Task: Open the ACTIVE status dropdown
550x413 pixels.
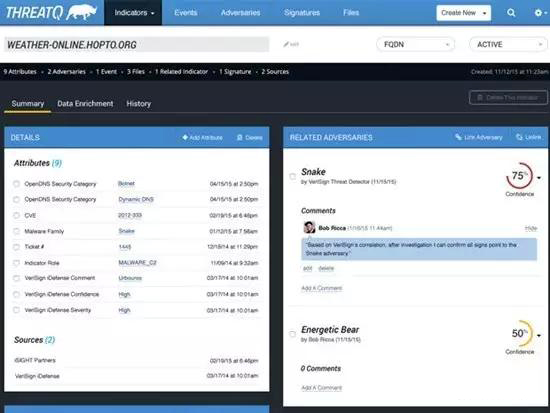Action: pyautogui.click(x=508, y=45)
